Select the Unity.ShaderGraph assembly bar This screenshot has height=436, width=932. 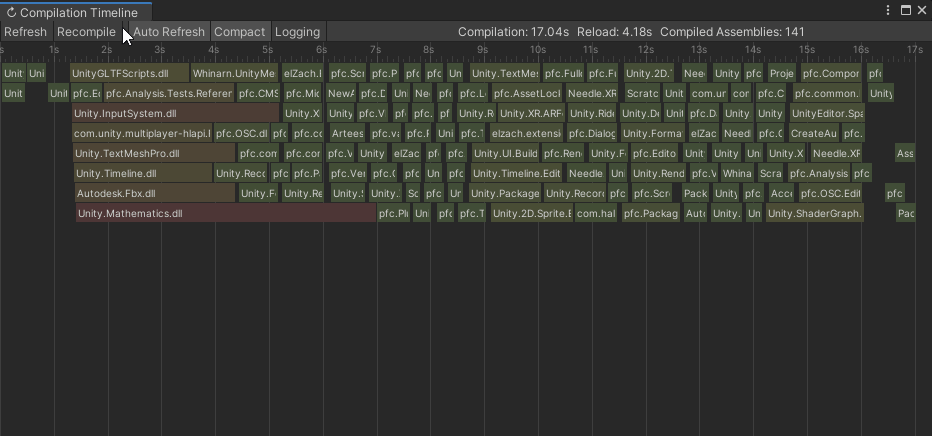pyautogui.click(x=815, y=213)
